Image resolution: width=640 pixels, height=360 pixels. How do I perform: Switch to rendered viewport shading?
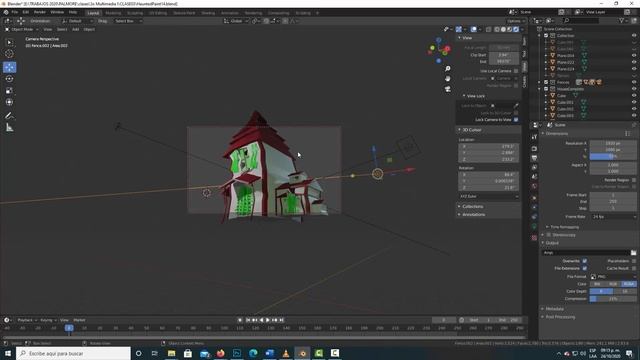pyautogui.click(x=516, y=29)
